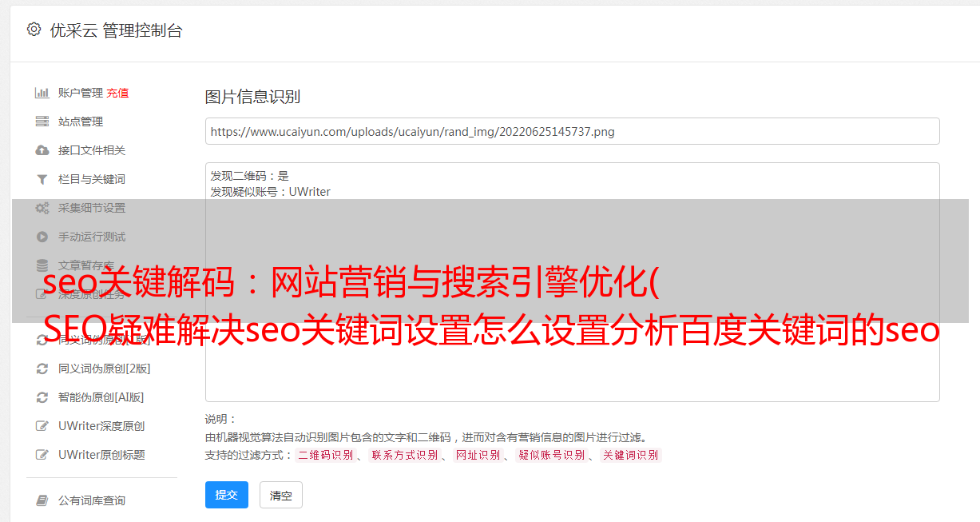The height and width of the screenshot is (522, 980).
Task: Click the filter funnel icon for 栏目与关键词
Action: coord(42,179)
